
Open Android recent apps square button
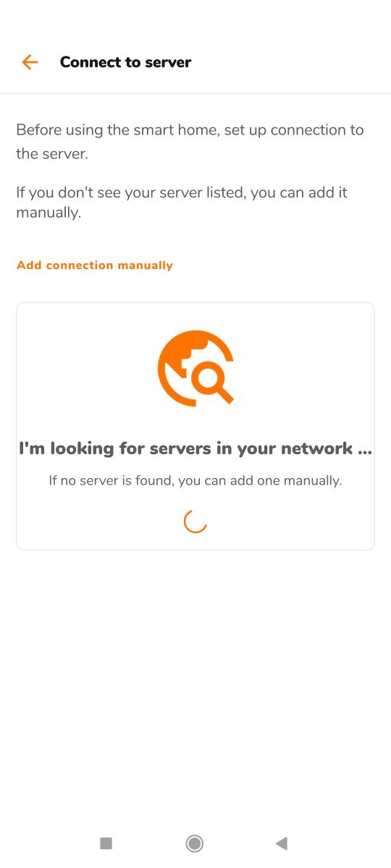tap(106, 843)
